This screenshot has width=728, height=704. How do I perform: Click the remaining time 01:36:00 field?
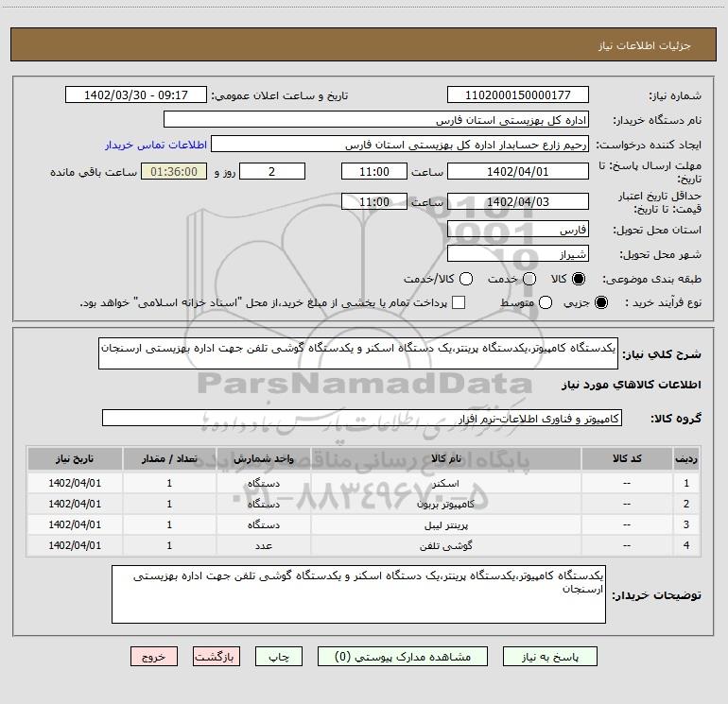[x=174, y=171]
